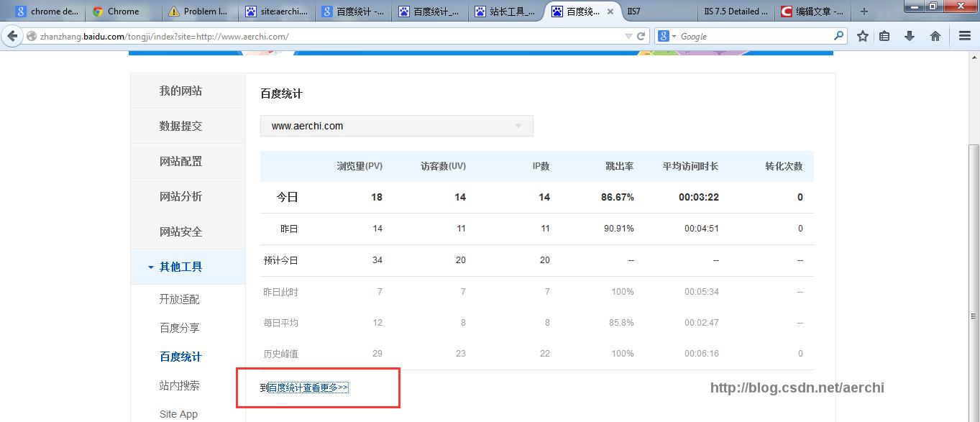The height and width of the screenshot is (422, 980).
Task: Click the 转化次数 column header
Action: (x=784, y=166)
